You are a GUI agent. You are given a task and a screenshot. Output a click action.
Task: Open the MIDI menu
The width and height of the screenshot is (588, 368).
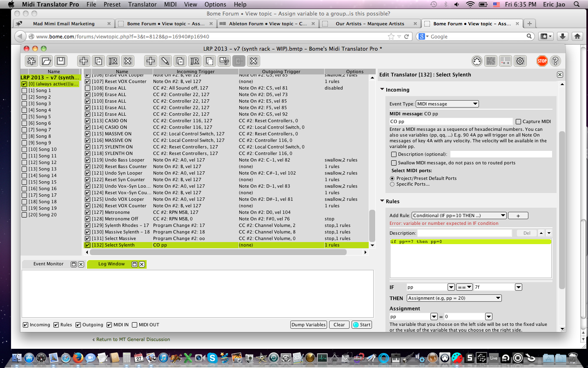pyautogui.click(x=170, y=4)
